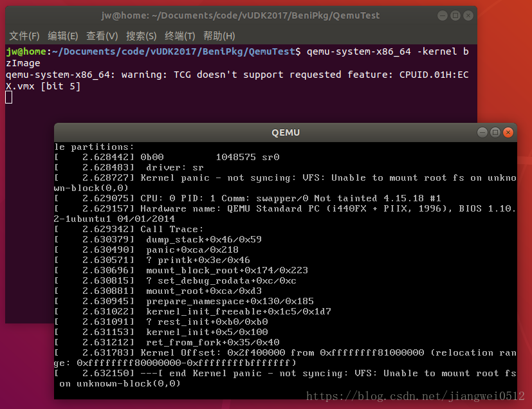Screen dimensions: 532x409
Task: Click the 'panic+0xca/0x218' line
Action: coord(147,250)
